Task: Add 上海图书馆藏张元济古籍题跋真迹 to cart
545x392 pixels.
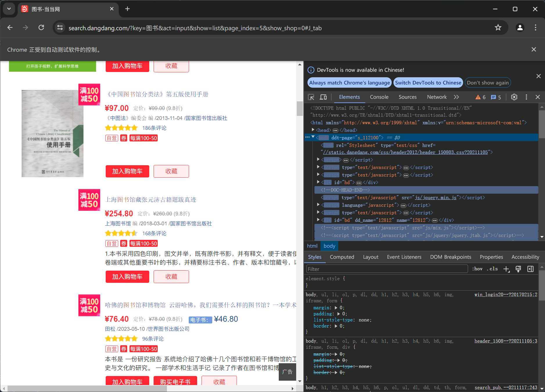Action: click(127, 277)
